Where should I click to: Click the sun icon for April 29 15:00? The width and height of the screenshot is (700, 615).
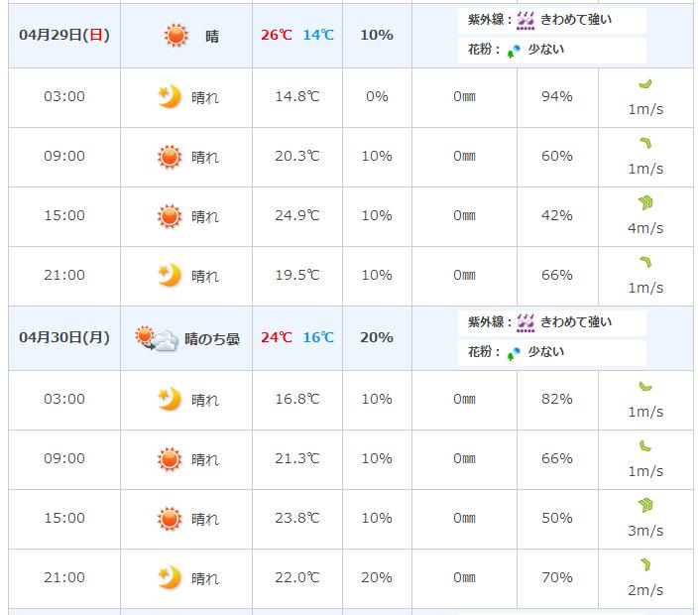tap(170, 215)
